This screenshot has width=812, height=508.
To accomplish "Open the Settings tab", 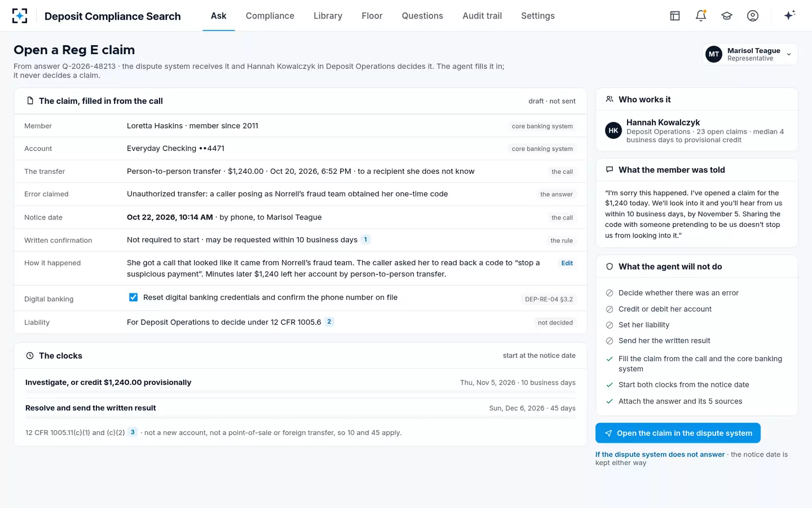I will [538, 16].
